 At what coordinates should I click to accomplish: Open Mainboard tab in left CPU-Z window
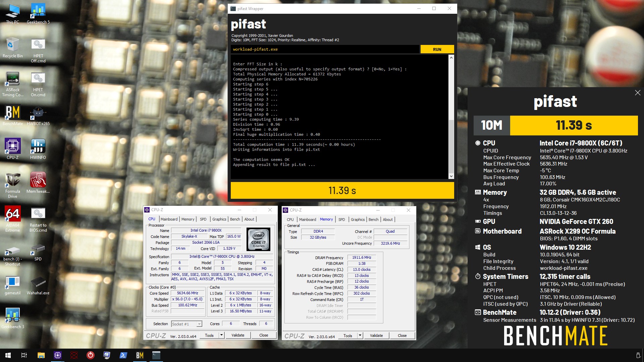[x=169, y=219]
